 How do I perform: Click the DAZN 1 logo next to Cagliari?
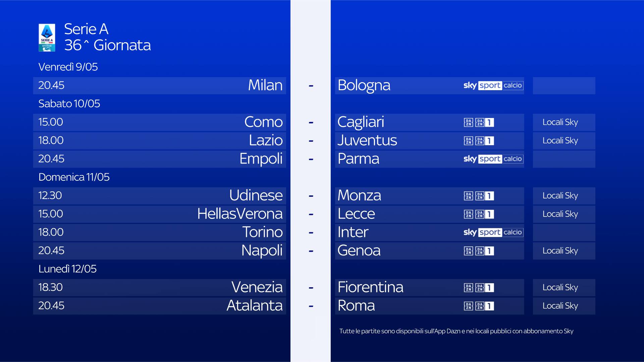click(485, 122)
